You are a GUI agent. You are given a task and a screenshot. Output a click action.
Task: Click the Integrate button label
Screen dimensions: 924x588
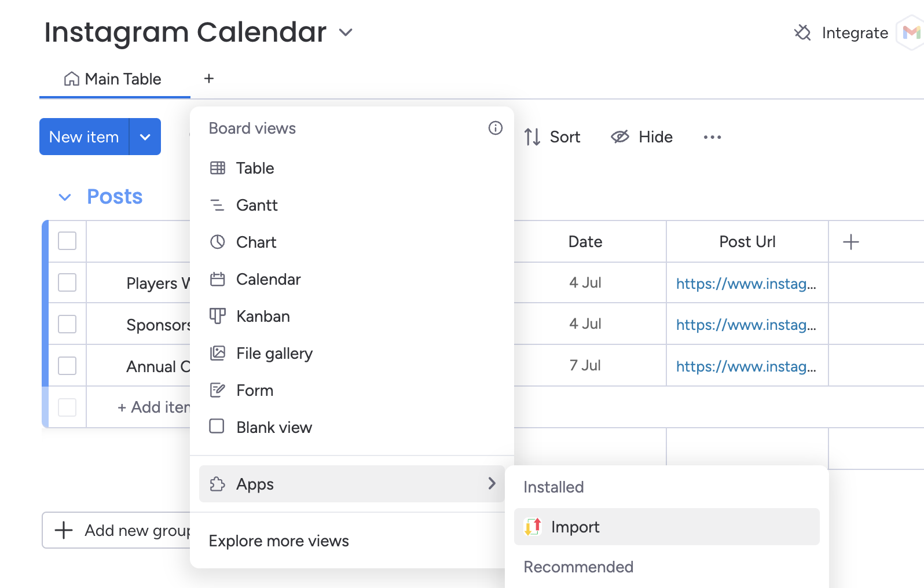point(855,33)
